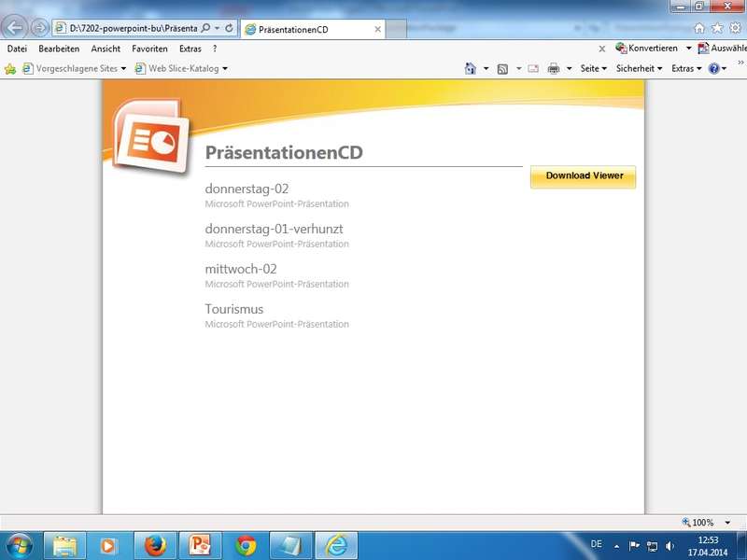Open the Web Slice-Katalog dropdown

[181, 68]
